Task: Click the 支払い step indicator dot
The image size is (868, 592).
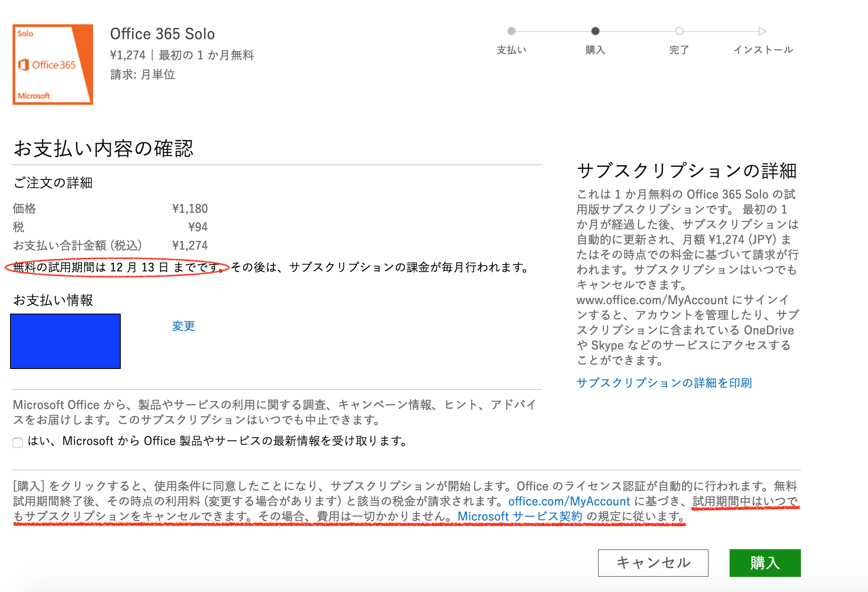Action: [x=511, y=31]
